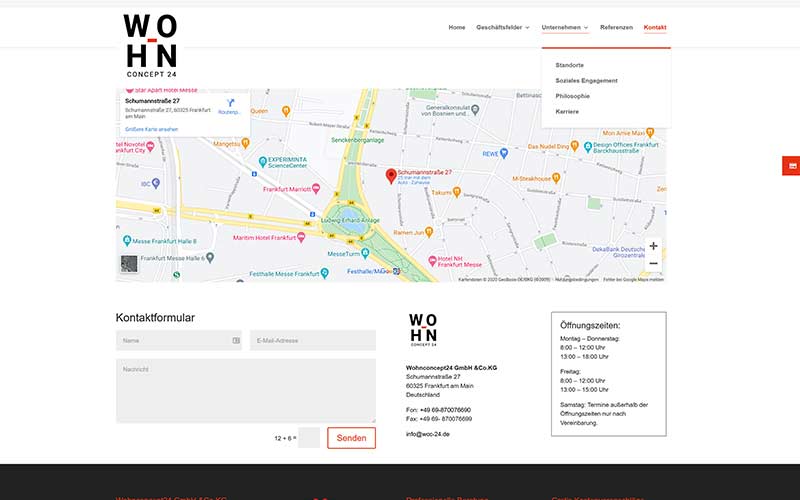Expand the Unternehmen dropdown menu
The image size is (800, 500).
click(x=565, y=28)
